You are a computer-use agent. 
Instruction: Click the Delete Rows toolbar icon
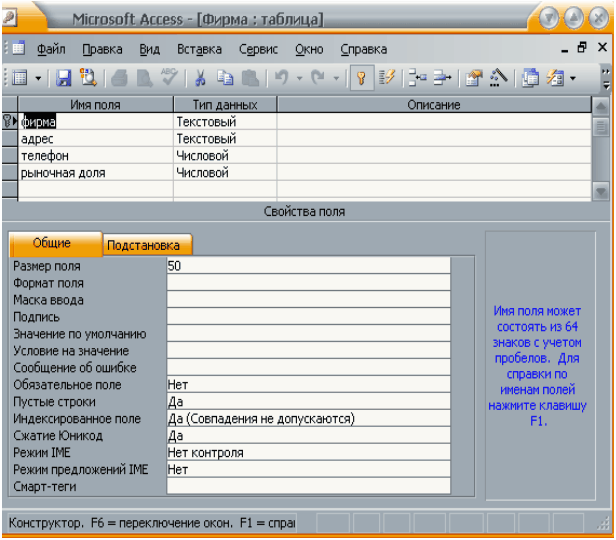tap(441, 77)
